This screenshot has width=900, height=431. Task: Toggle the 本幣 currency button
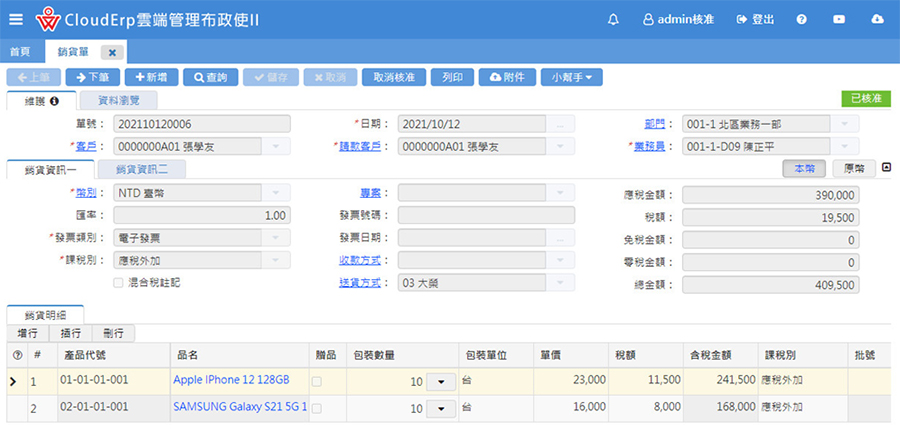coord(805,169)
